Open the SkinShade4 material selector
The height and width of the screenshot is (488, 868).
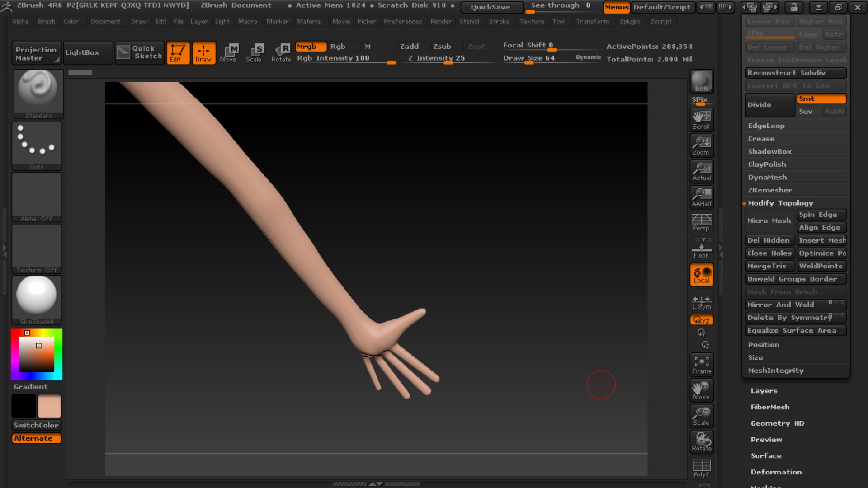click(37, 300)
